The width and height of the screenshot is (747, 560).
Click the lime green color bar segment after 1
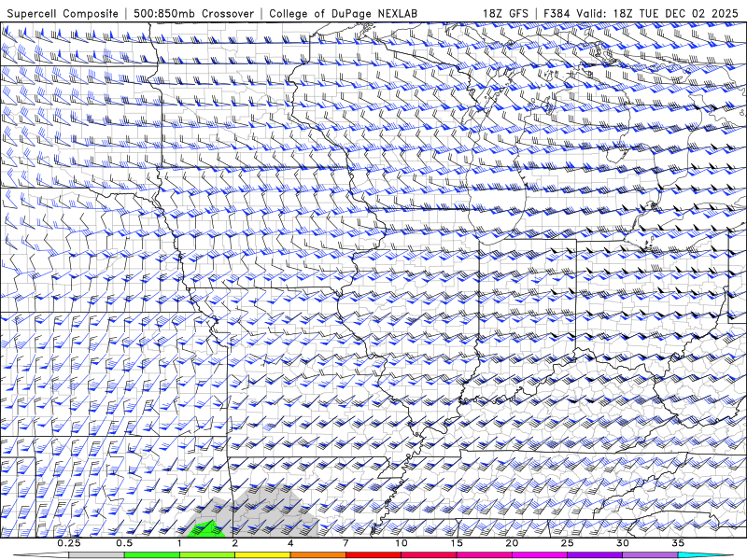(207, 555)
